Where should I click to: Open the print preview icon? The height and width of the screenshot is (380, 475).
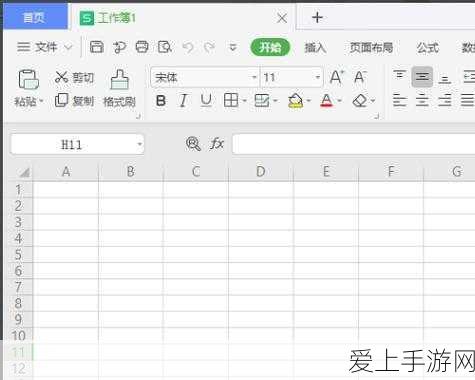tap(165, 47)
